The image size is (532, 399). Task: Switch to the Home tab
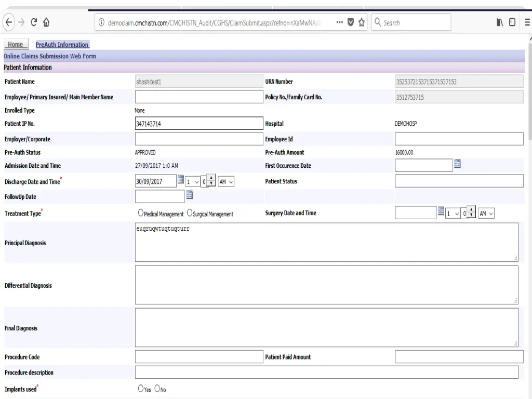point(16,45)
